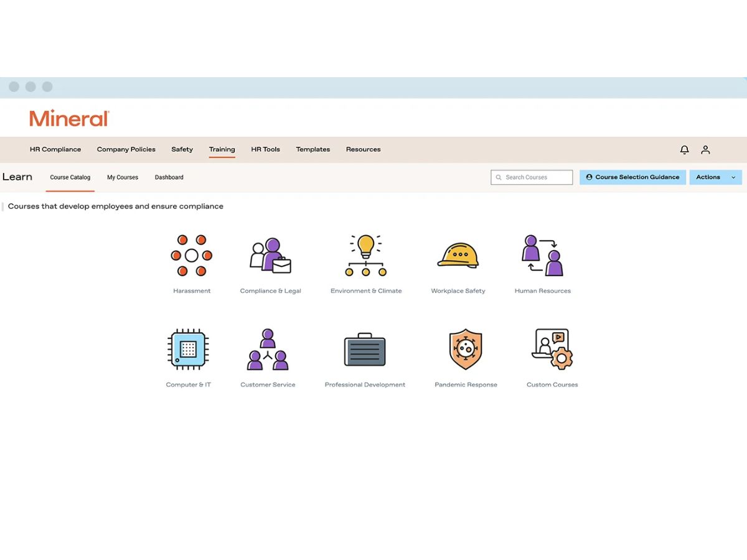
Task: Click the Pandemic Response label
Action: point(466,385)
